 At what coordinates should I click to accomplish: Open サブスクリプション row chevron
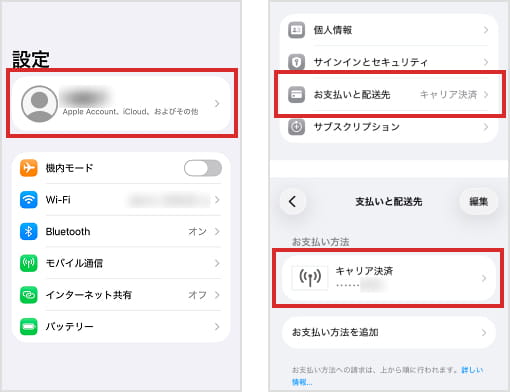coord(486,127)
